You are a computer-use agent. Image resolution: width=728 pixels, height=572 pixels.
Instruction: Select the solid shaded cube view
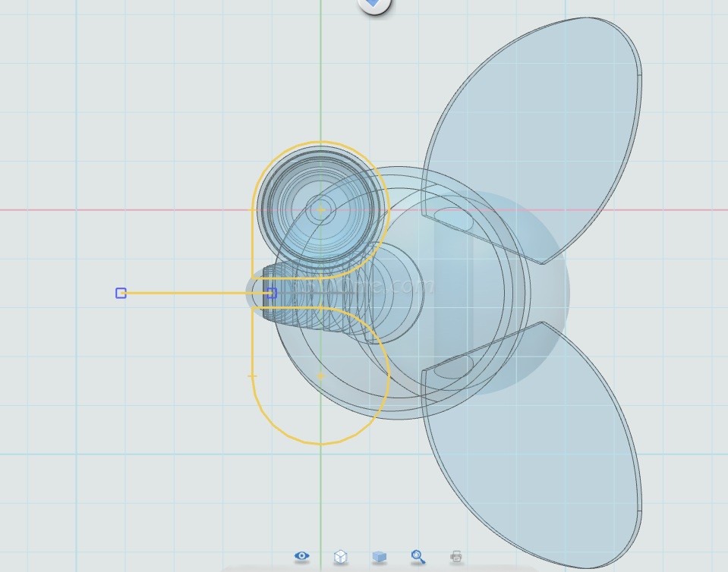pos(380,557)
